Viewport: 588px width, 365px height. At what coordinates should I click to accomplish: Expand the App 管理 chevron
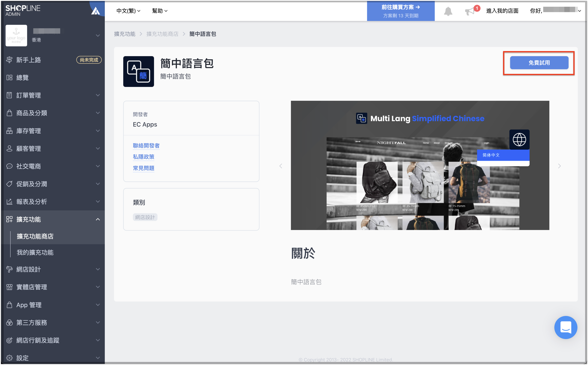pyautogui.click(x=98, y=305)
